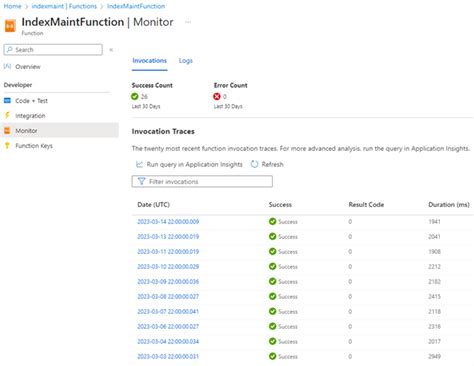Click the green success icon on 2023-03-14 row
This screenshot has width=474, height=366.
[x=273, y=221]
